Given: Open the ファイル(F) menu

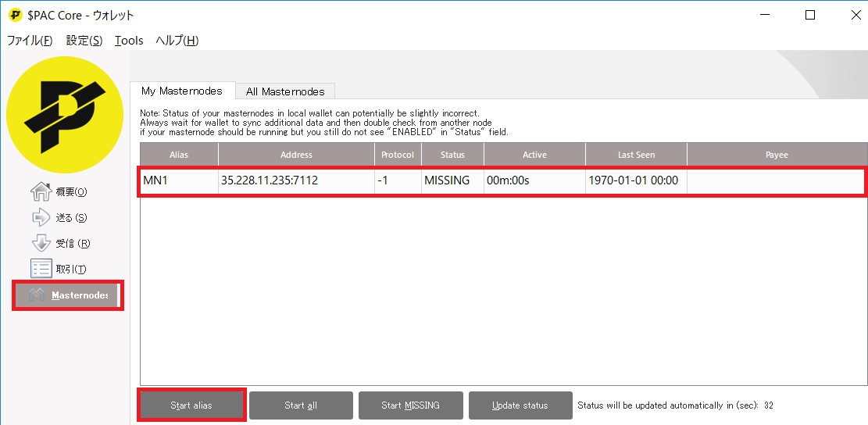Looking at the screenshot, I should pyautogui.click(x=30, y=41).
